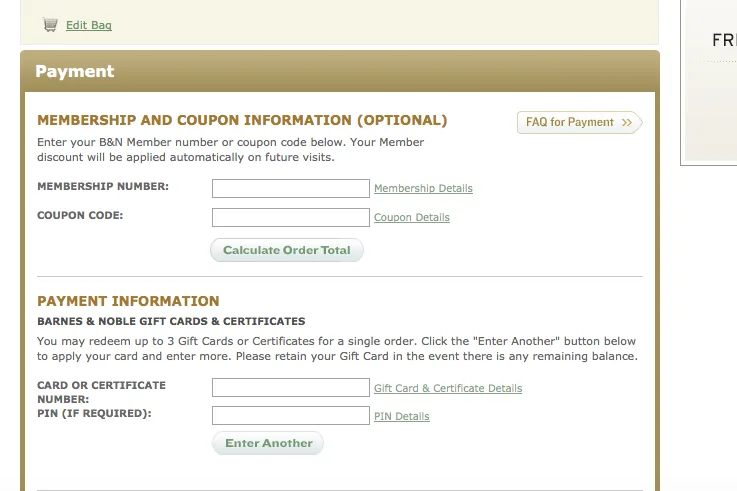The height and width of the screenshot is (491, 737).
Task: Open the Membership Details link
Action: (423, 189)
